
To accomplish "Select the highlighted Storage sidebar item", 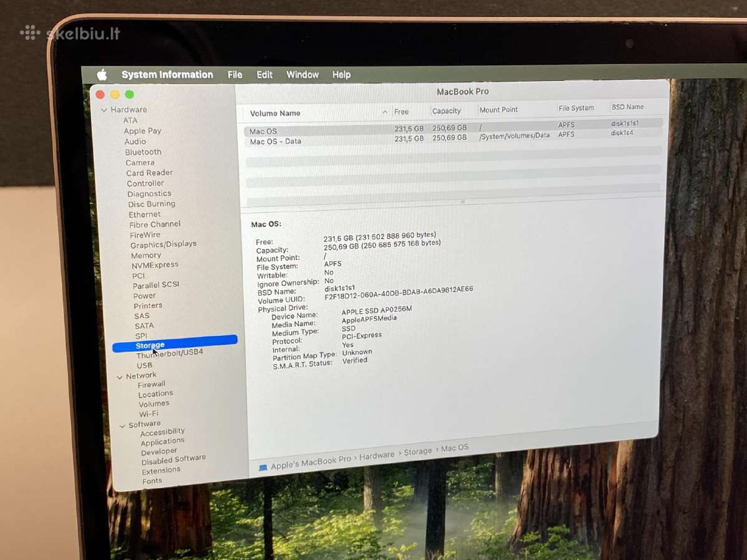I will point(175,343).
